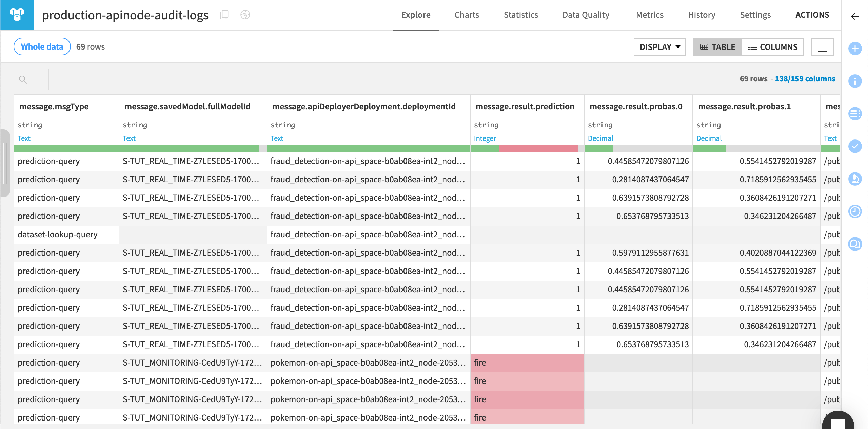Image resolution: width=868 pixels, height=429 pixels.
Task: Switch to the Charts tab
Action: point(467,15)
